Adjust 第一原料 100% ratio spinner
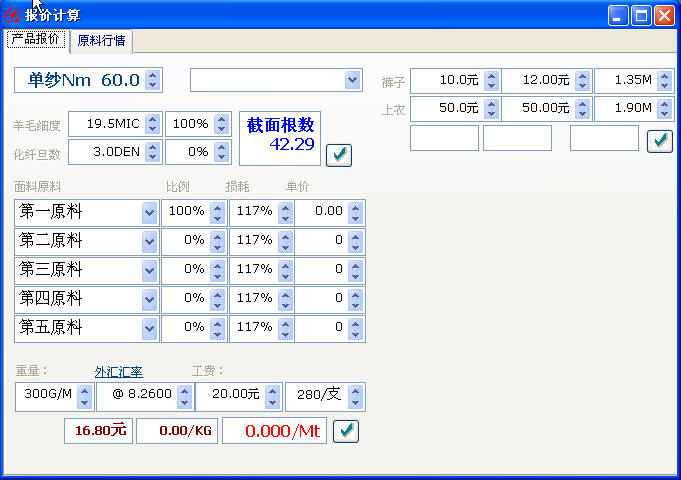The height and width of the screenshot is (480, 681). [x=218, y=213]
